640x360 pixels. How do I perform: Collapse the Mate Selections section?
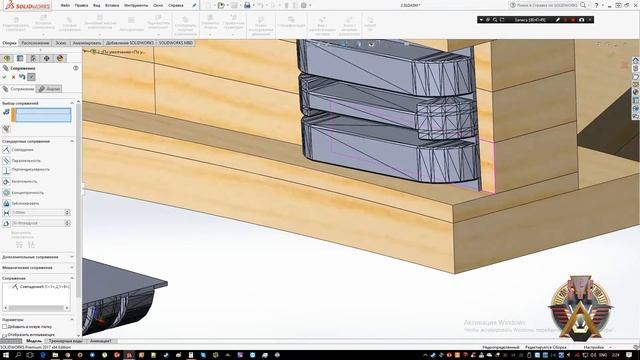pos(72,103)
